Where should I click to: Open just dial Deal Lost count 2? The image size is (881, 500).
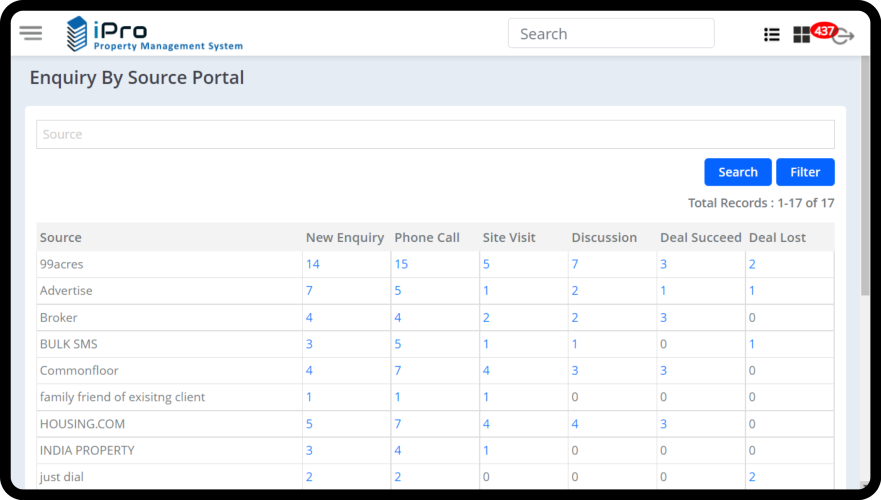tap(752, 477)
